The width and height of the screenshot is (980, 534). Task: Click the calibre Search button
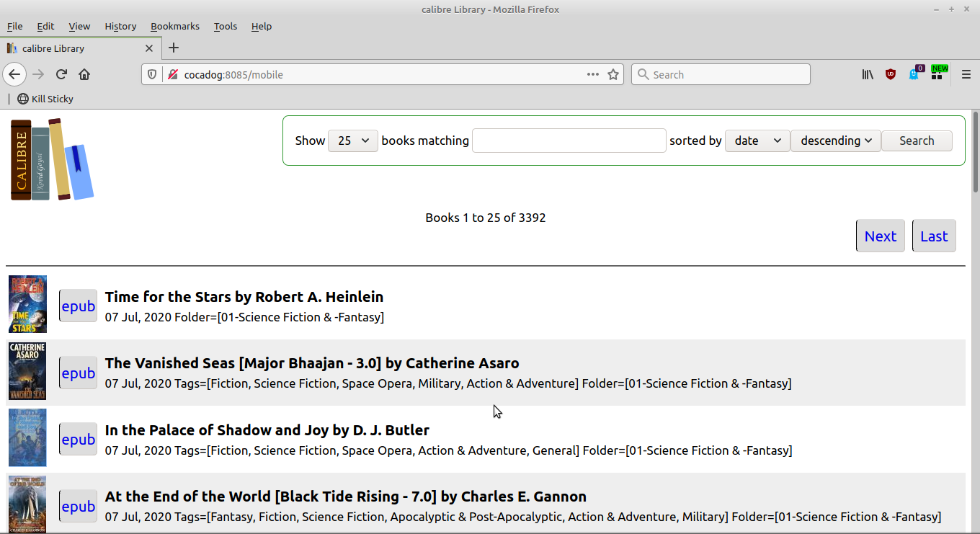coord(917,141)
